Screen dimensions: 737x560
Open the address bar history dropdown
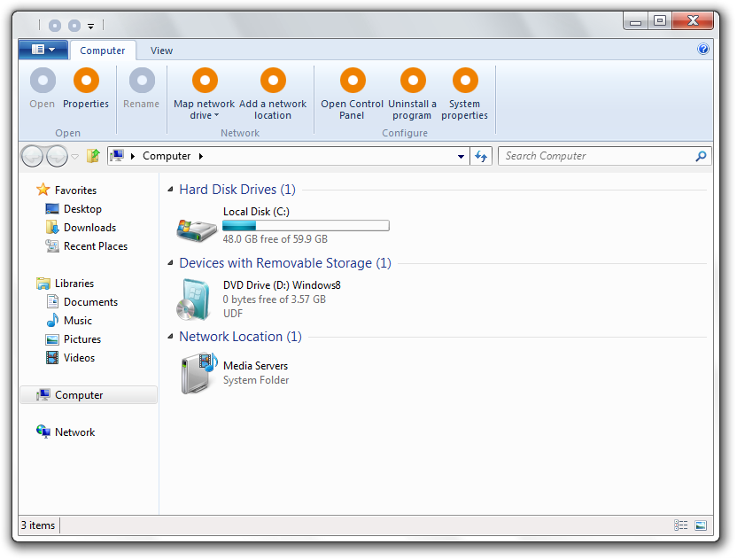[x=462, y=157]
